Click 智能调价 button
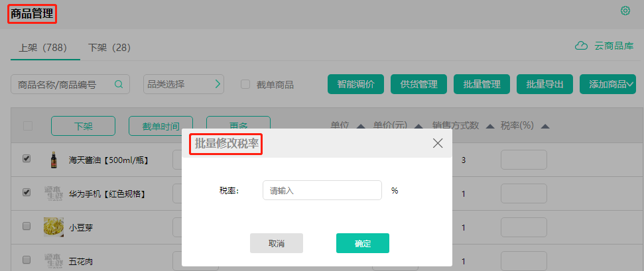644x271 pixels. tap(355, 84)
